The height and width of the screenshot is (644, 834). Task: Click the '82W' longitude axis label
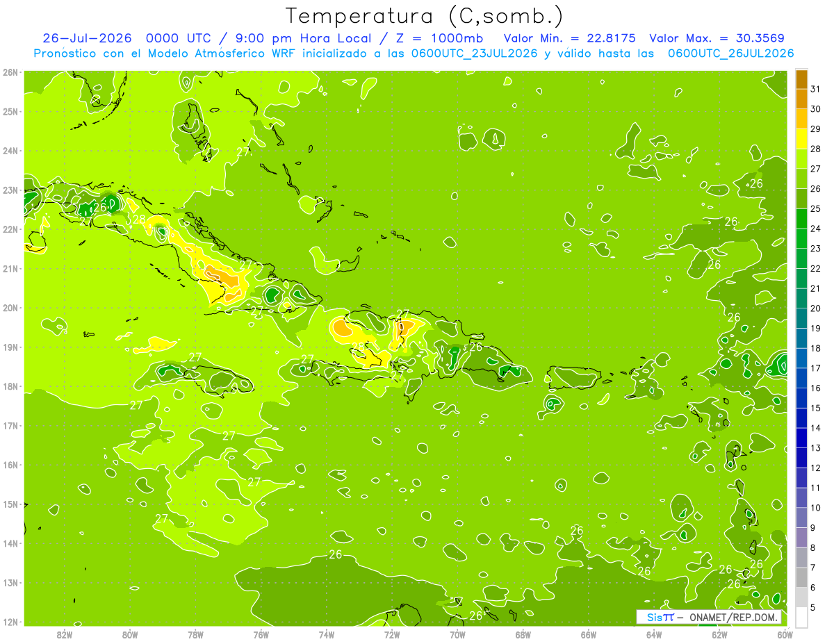[x=65, y=634]
